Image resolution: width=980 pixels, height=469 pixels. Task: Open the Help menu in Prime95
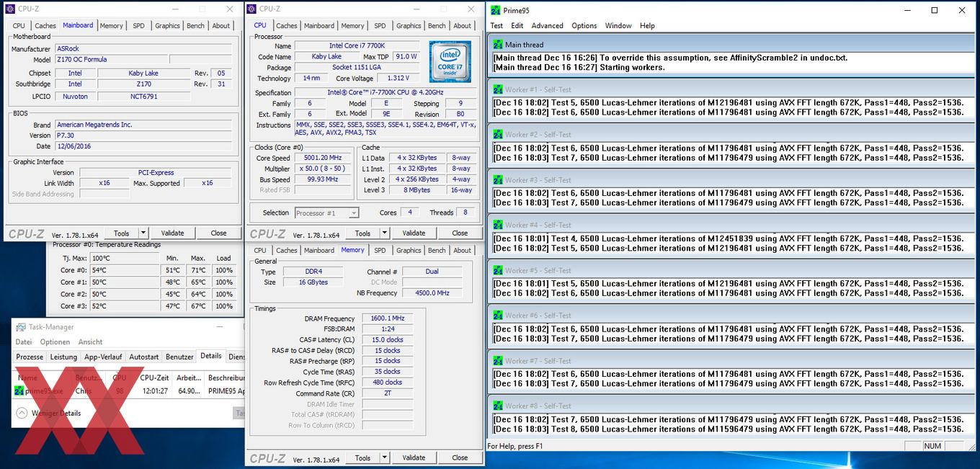click(647, 25)
